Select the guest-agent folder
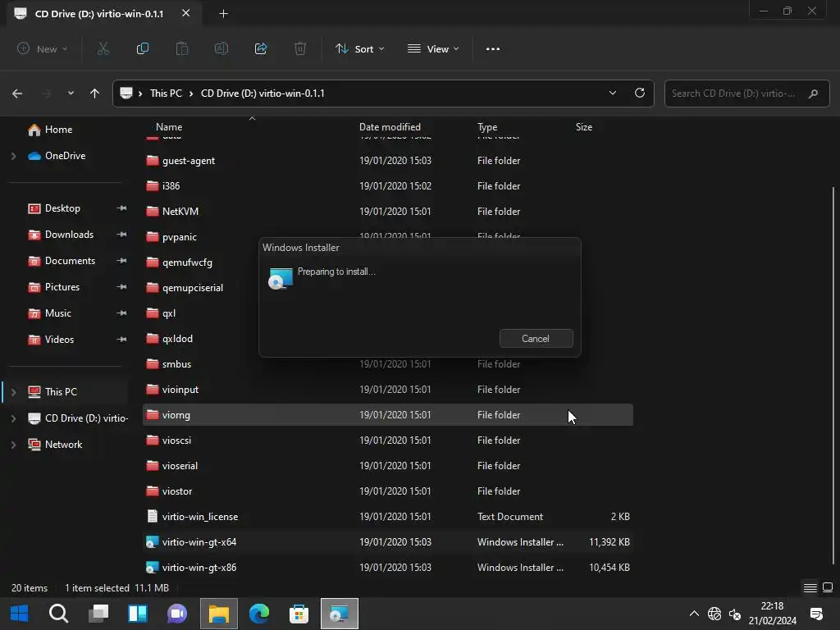This screenshot has height=630, width=840. click(388, 161)
